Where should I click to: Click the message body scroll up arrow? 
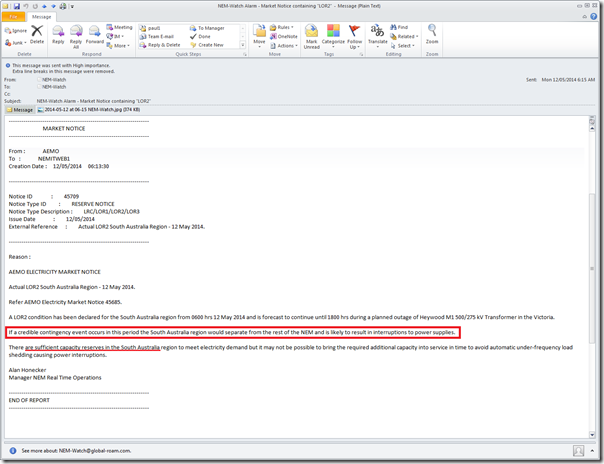(592, 129)
